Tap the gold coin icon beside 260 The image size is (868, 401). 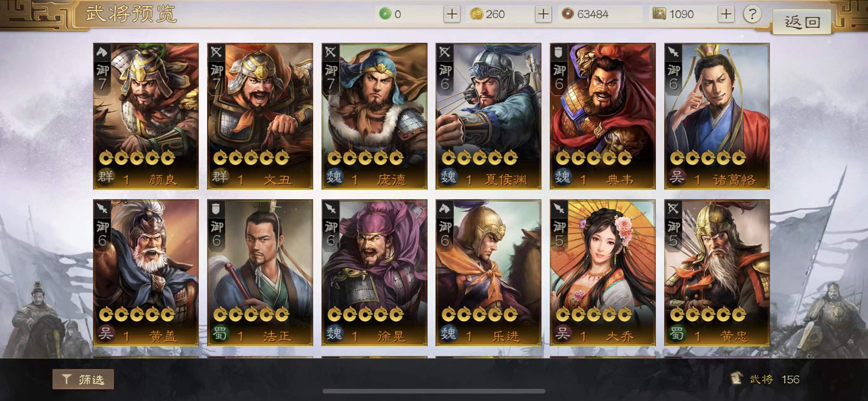tap(476, 14)
